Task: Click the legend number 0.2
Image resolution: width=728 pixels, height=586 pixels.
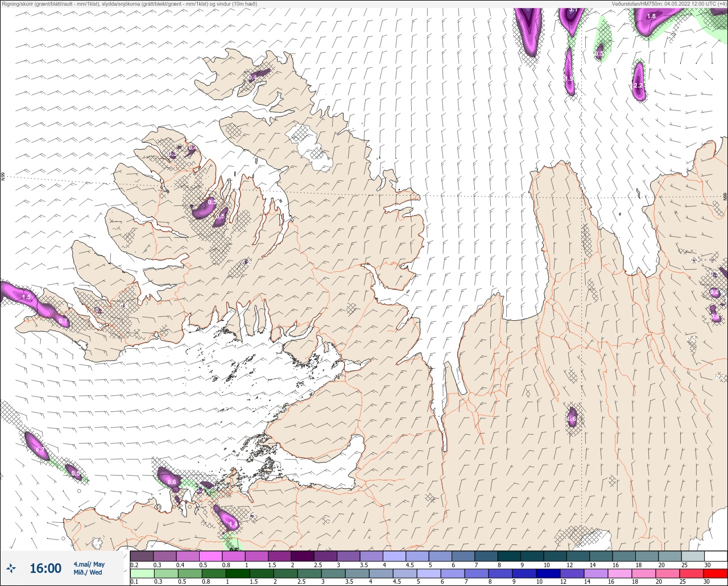Action: tap(135, 565)
